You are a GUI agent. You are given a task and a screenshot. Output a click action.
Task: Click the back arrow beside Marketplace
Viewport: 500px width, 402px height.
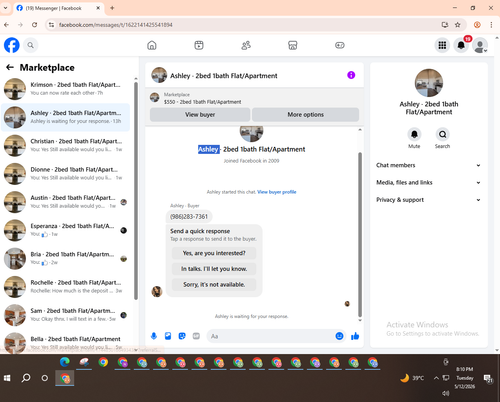pyautogui.click(x=10, y=67)
